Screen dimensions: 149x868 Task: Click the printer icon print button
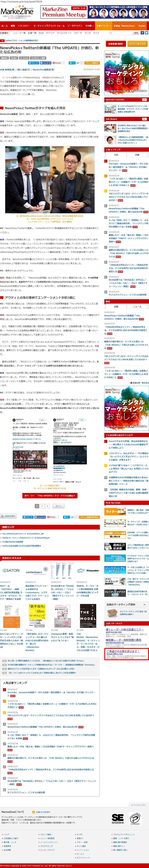point(8,516)
